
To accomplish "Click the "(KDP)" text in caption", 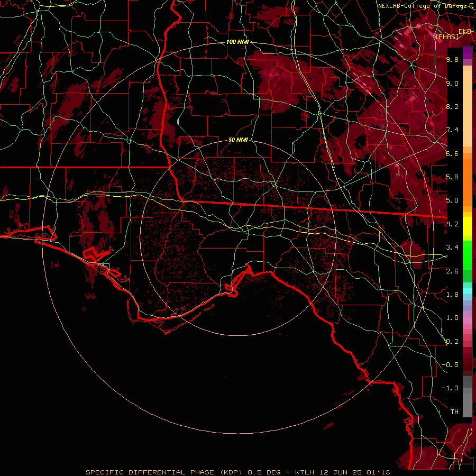I will tap(231, 472).
